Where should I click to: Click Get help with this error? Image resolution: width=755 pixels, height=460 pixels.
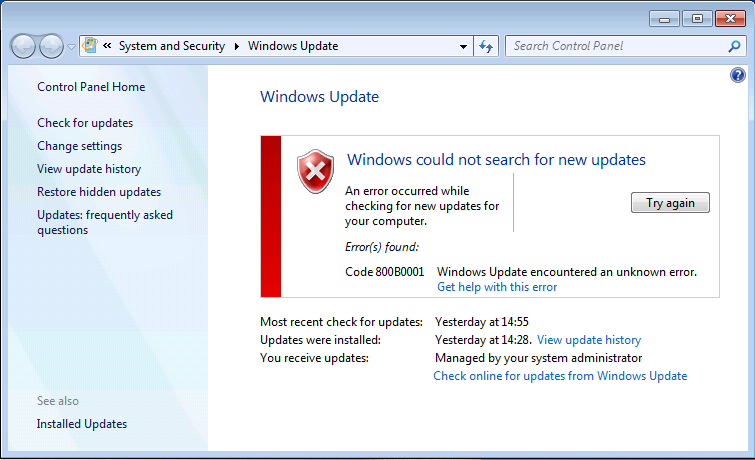[497, 287]
